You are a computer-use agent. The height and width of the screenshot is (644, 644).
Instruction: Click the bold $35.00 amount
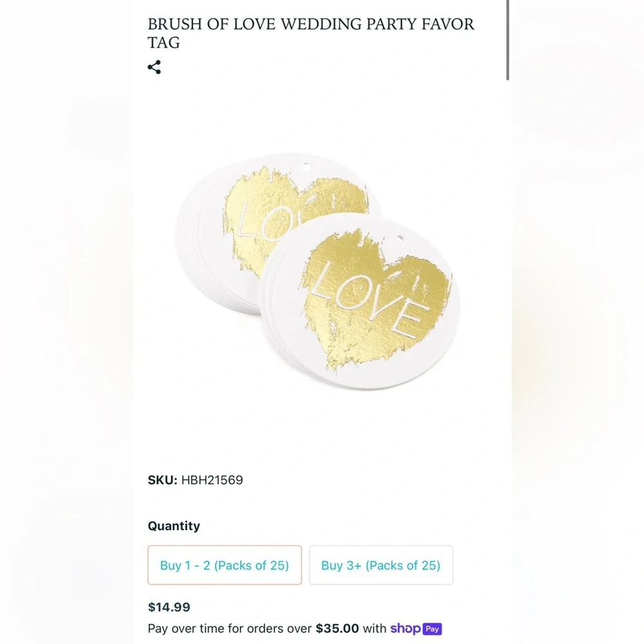coord(337,629)
